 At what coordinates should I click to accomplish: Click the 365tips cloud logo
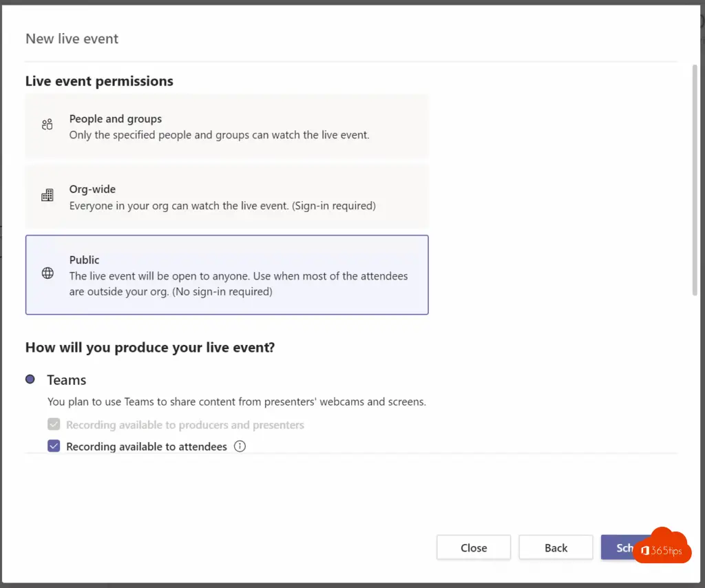point(662,547)
